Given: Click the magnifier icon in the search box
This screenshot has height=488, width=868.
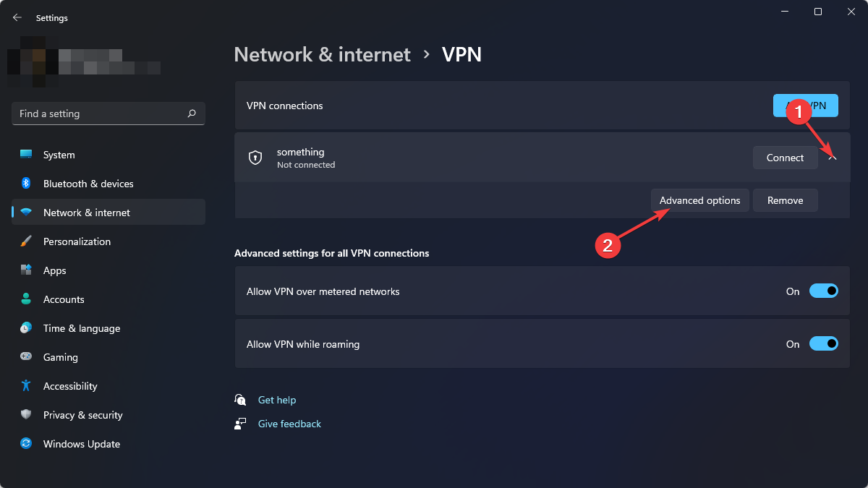Looking at the screenshot, I should (x=192, y=114).
